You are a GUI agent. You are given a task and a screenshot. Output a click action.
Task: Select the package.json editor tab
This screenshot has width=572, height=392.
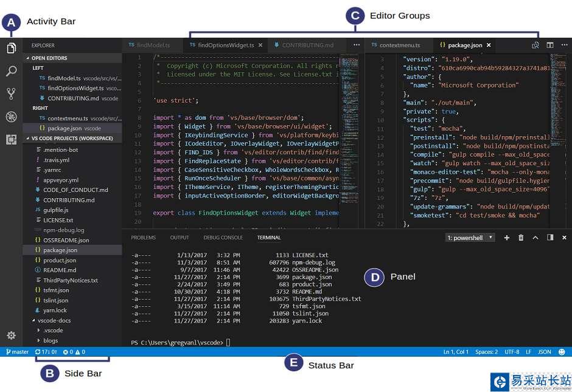click(x=465, y=45)
